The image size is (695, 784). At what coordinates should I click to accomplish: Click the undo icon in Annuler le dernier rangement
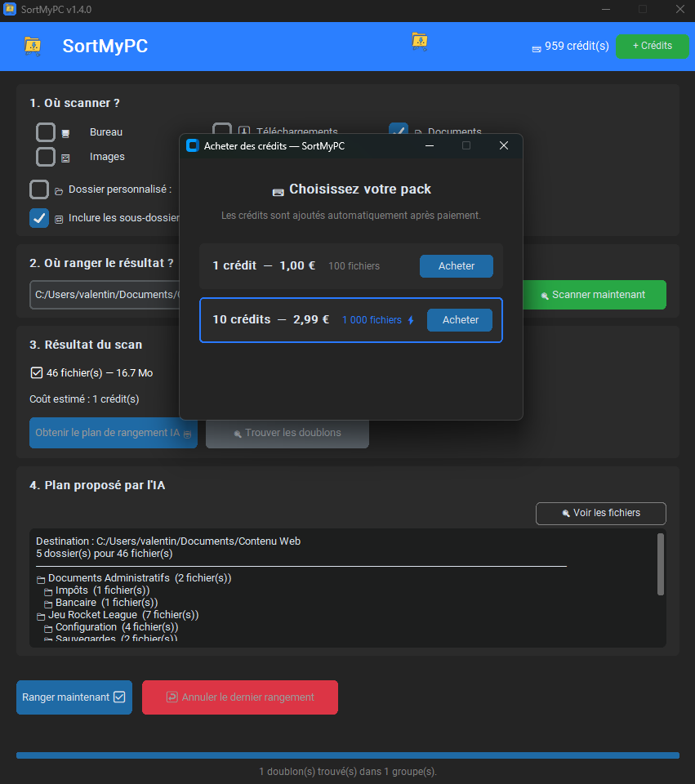click(x=172, y=697)
